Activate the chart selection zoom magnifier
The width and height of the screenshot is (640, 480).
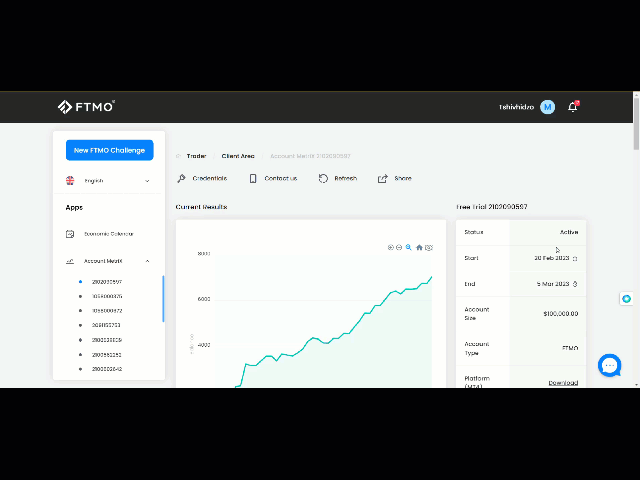click(409, 247)
